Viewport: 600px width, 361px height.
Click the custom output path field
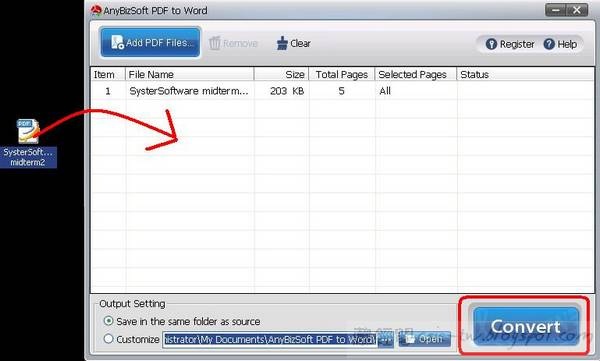[x=270, y=340]
